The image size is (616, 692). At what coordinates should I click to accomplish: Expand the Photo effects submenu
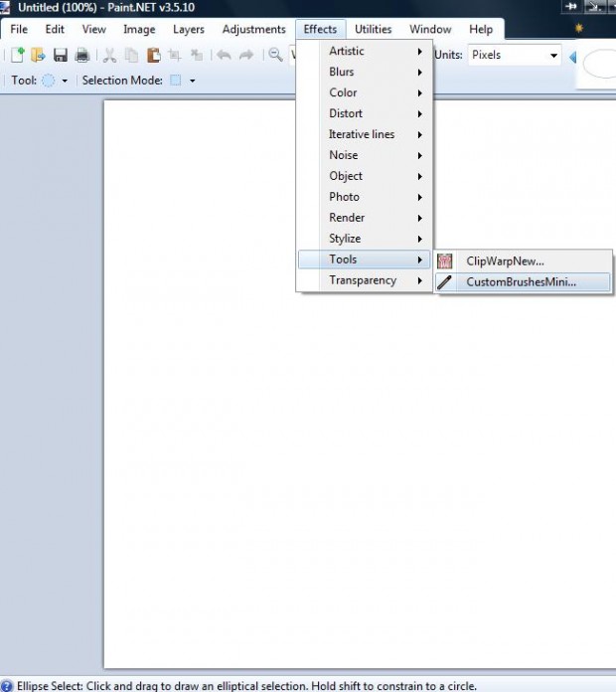coord(365,197)
